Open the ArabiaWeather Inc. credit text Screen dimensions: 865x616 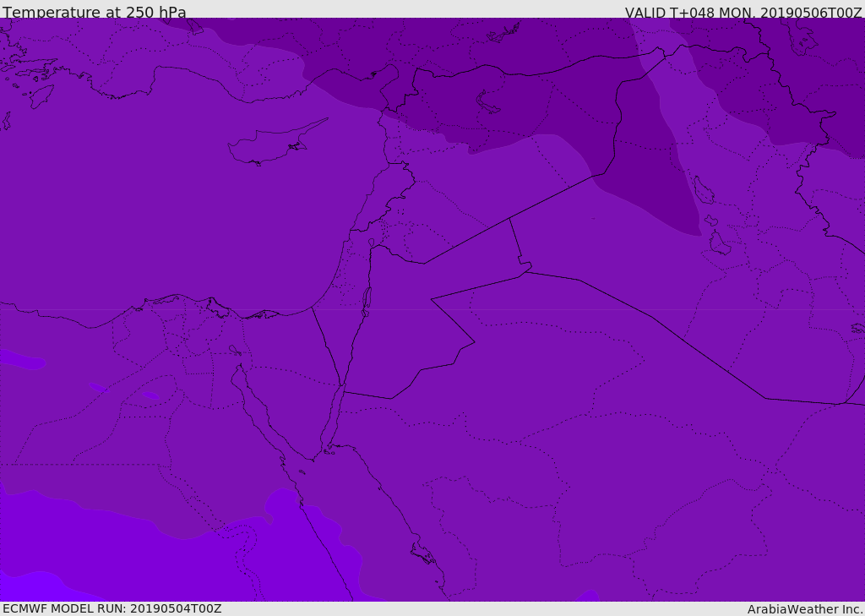pyautogui.click(x=804, y=609)
